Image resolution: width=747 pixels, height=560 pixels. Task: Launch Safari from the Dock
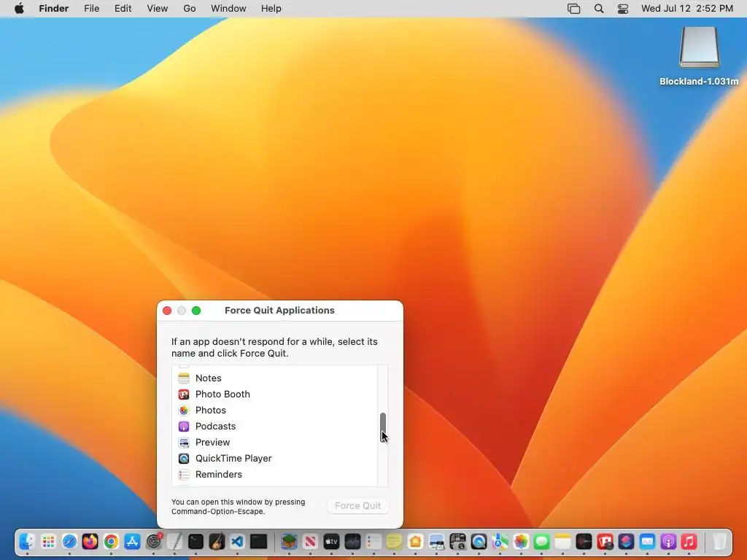(x=69, y=542)
